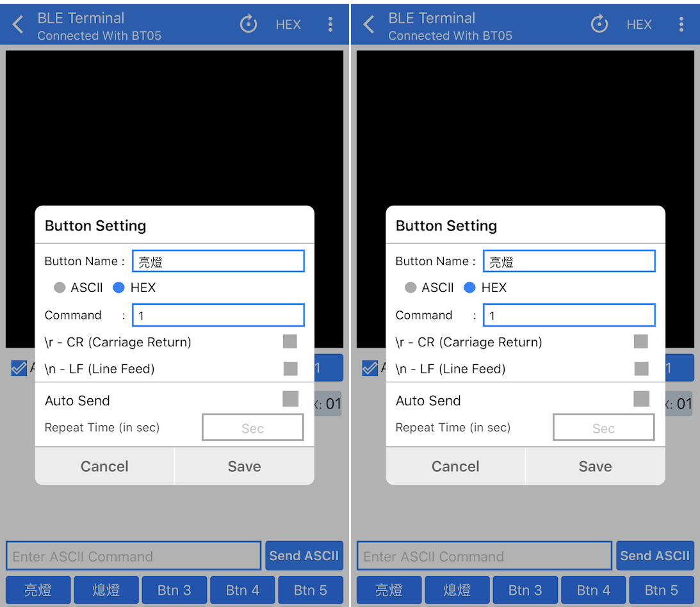Tap 熄燈 preset button on right screen
Image resolution: width=700 pixels, height=607 pixels.
tap(457, 590)
